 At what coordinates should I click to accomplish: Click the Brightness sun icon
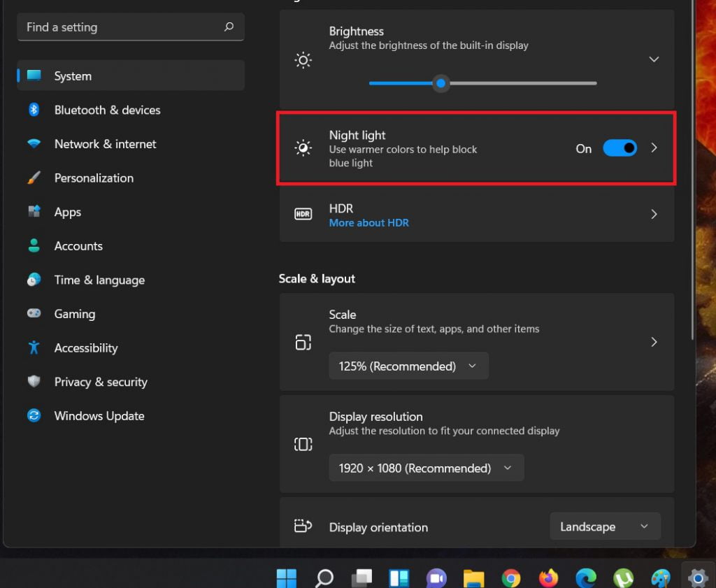(303, 60)
